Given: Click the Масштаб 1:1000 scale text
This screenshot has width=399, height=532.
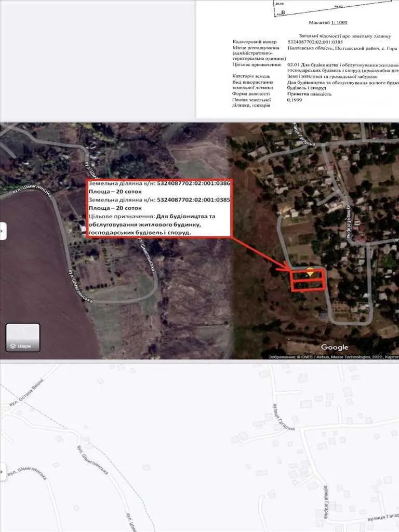Looking at the screenshot, I should [328, 22].
